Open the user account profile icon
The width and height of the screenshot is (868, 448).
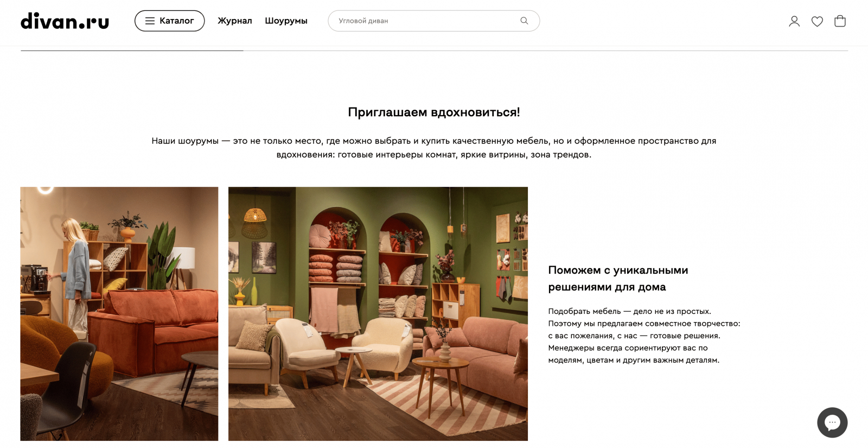click(x=794, y=21)
